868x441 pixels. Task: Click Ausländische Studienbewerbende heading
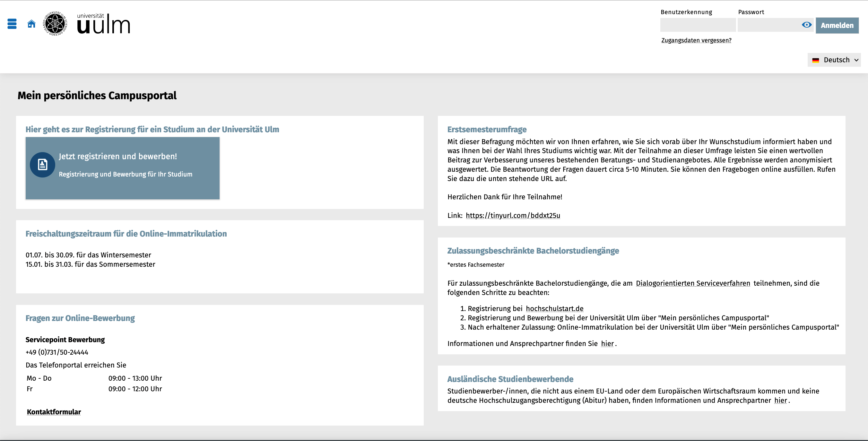pos(510,379)
